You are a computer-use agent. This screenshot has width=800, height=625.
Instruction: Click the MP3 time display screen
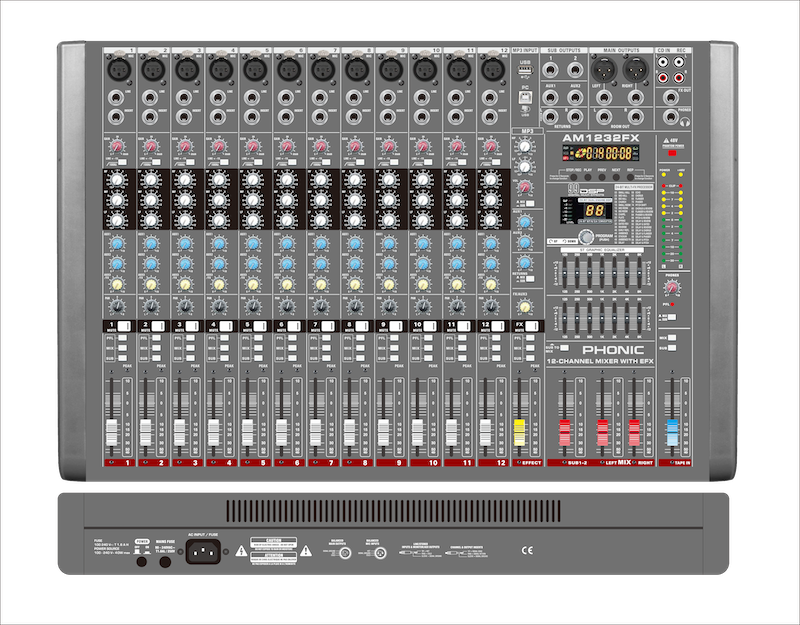coord(601,153)
